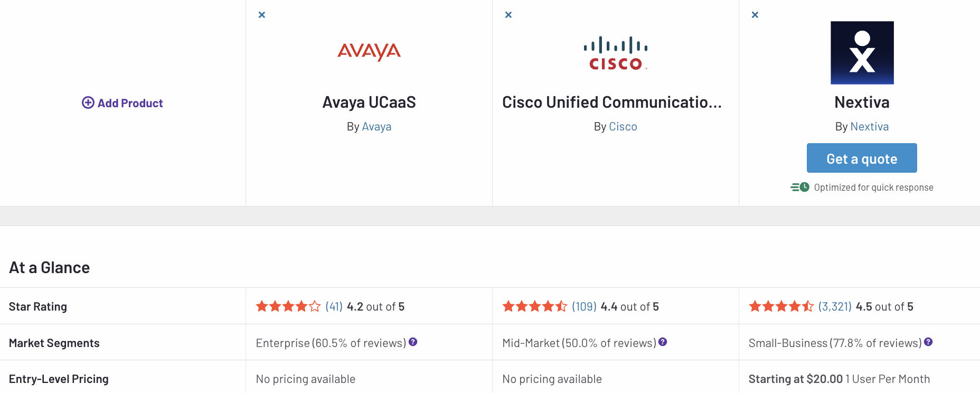Remove Cisco Unified Communications from the comparison

coord(508,15)
